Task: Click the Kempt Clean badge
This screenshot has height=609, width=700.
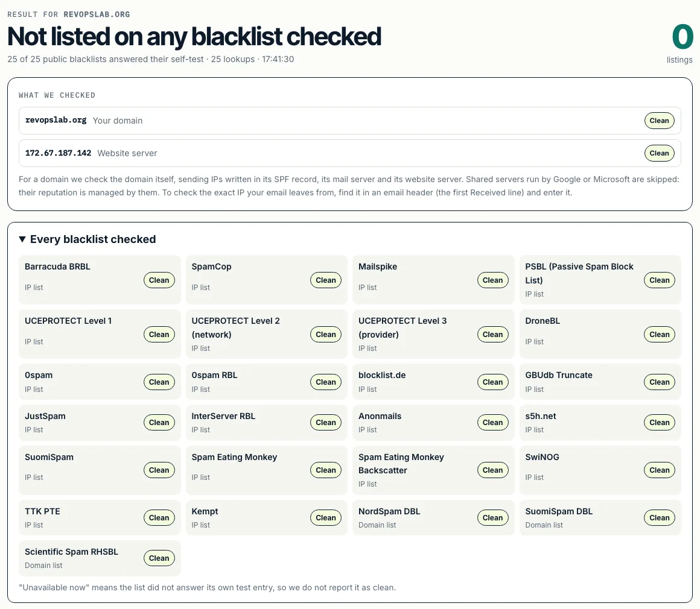Action: (325, 517)
